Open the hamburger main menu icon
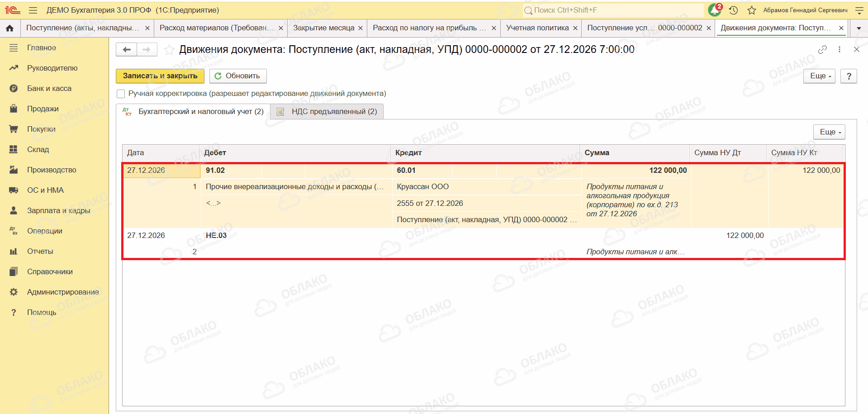 point(33,10)
